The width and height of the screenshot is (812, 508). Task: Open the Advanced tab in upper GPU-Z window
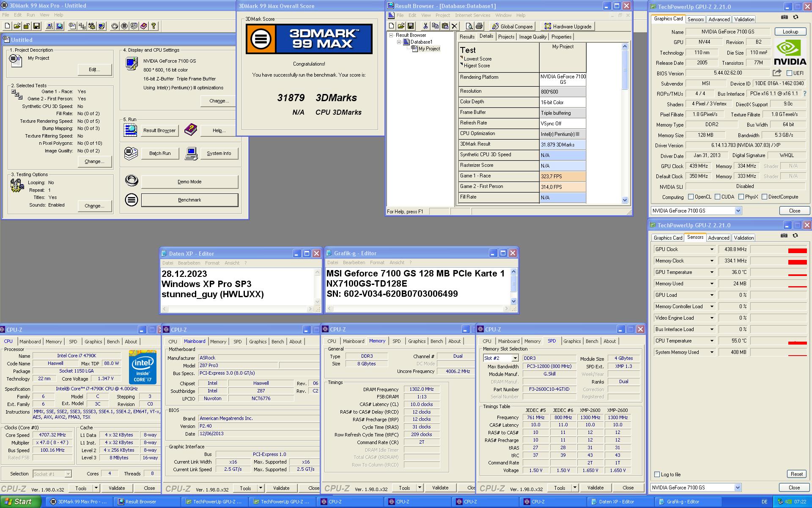tap(719, 19)
